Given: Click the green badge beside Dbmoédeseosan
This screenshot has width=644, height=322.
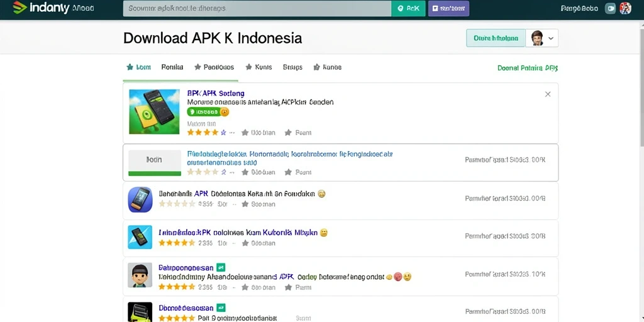Looking at the screenshot, I should click(x=221, y=308).
